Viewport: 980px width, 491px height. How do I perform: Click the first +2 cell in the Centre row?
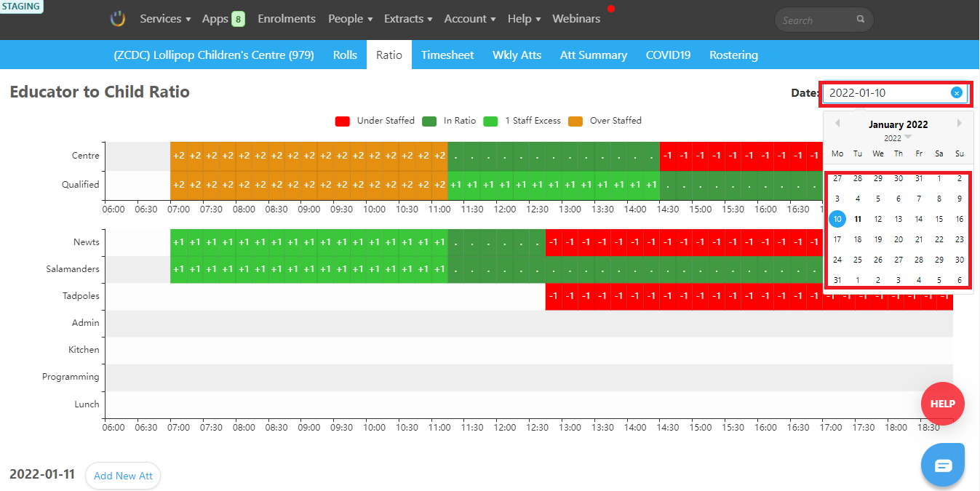point(178,156)
